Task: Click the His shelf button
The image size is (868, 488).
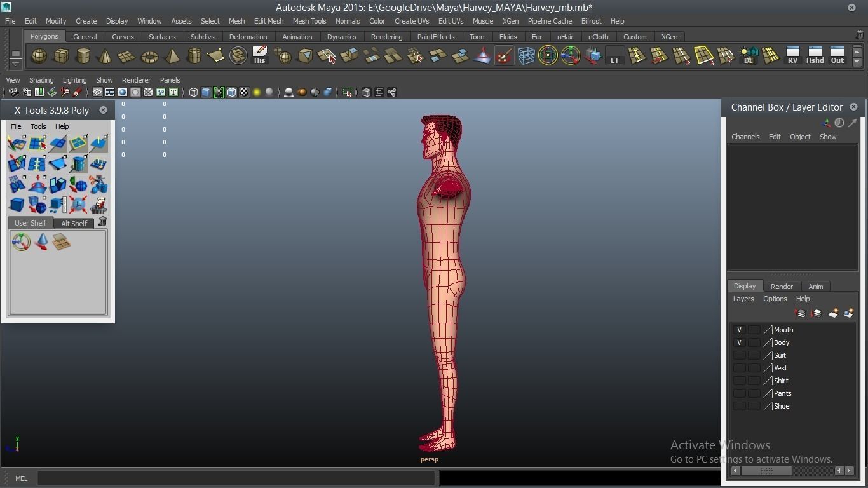Action: (259, 56)
